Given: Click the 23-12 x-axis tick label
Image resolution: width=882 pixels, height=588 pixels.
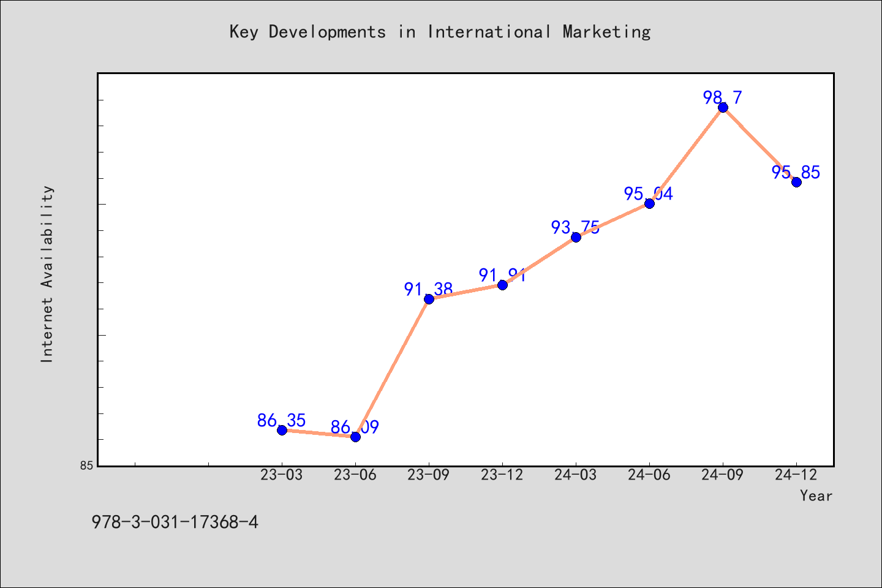Looking at the screenshot, I should pyautogui.click(x=502, y=475).
